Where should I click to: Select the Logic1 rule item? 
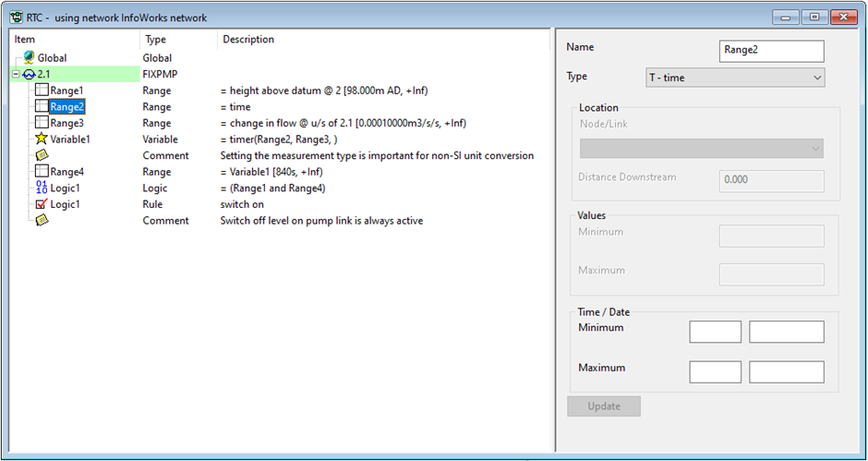[x=65, y=204]
